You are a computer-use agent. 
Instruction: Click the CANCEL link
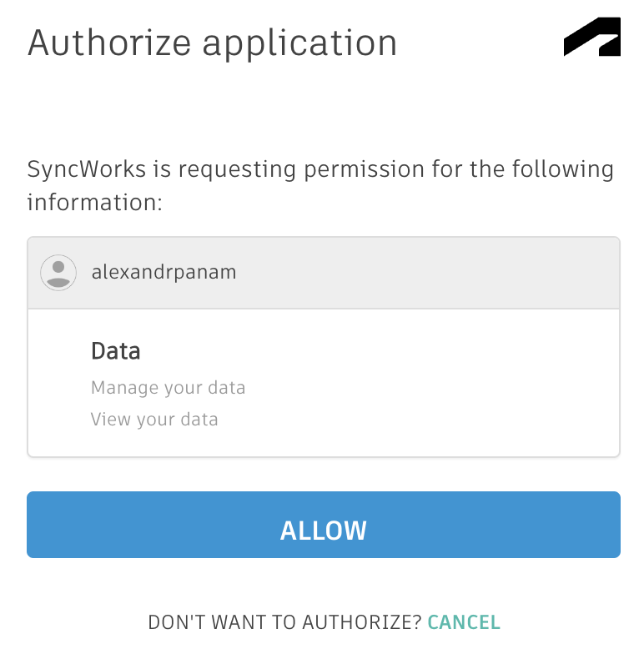pos(464,622)
